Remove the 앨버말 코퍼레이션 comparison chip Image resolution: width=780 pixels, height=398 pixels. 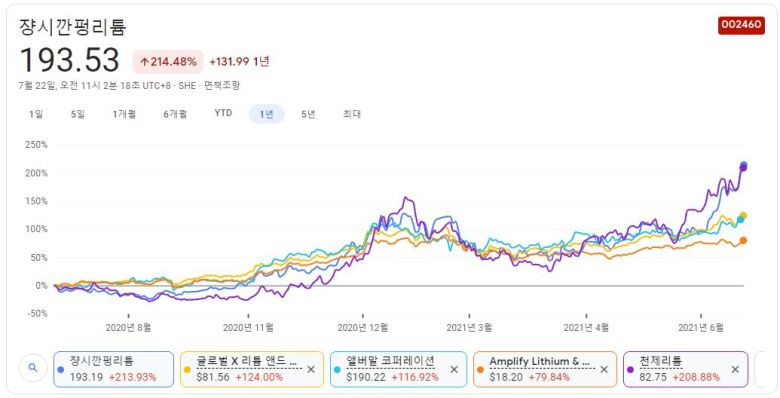(454, 370)
